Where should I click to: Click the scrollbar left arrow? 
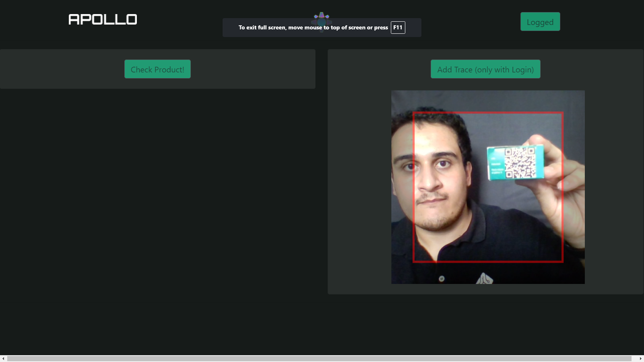[x=3, y=358]
